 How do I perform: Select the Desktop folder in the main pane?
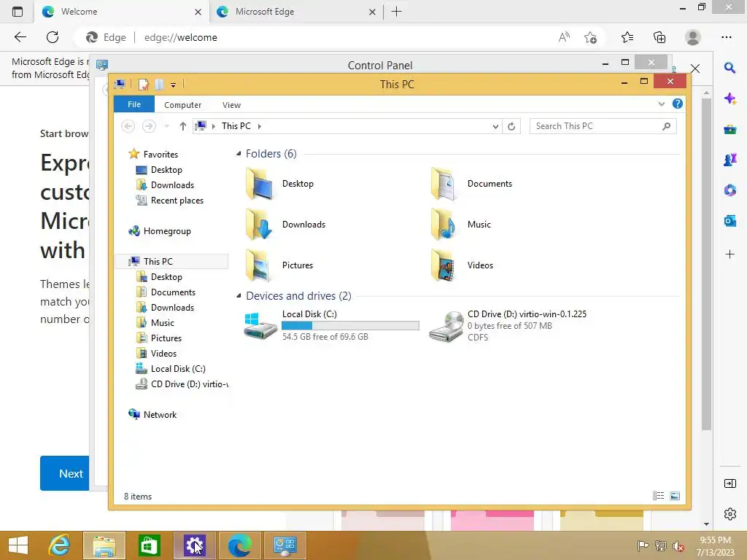[x=279, y=184]
